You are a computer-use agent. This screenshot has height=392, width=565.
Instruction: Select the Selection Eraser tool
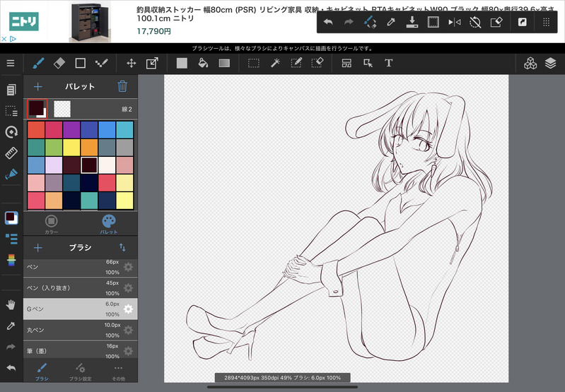(x=318, y=64)
